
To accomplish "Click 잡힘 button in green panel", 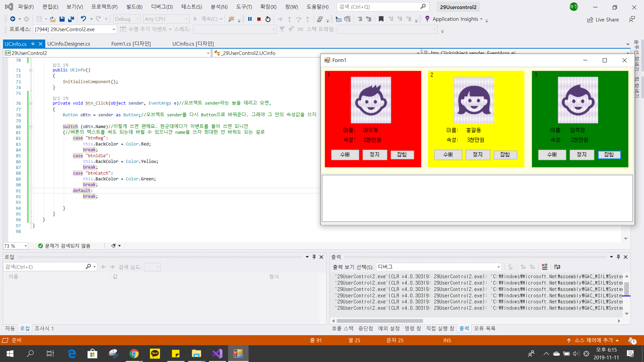I will point(609,155).
